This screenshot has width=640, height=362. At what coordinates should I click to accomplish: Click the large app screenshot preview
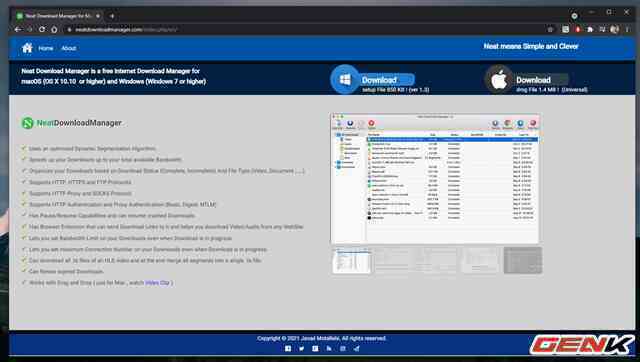[x=435, y=178]
